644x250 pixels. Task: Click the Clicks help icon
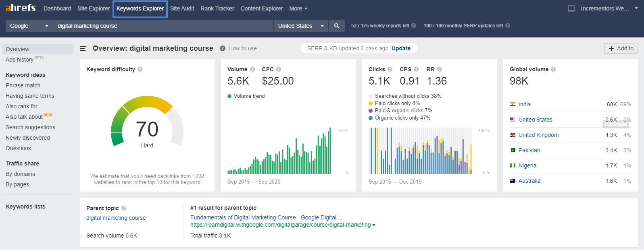tap(390, 69)
